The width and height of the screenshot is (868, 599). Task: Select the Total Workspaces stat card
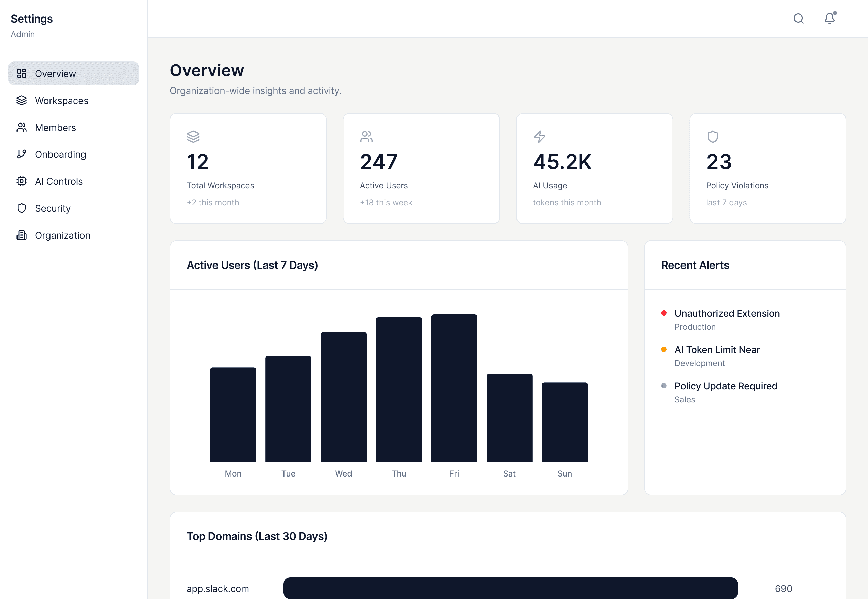(x=248, y=169)
